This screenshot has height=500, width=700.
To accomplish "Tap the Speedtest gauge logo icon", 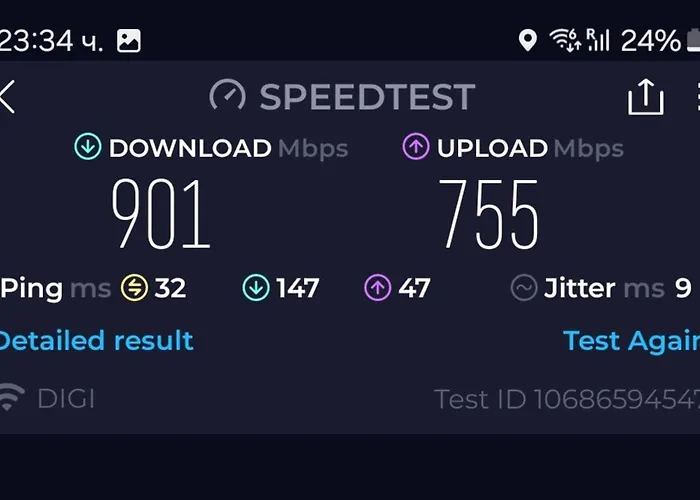I will (227, 96).
